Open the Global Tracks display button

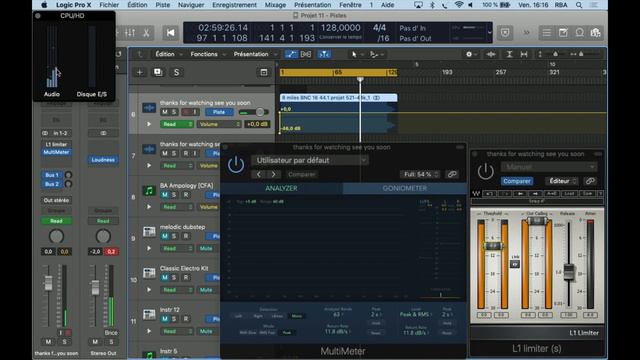(x=264, y=72)
